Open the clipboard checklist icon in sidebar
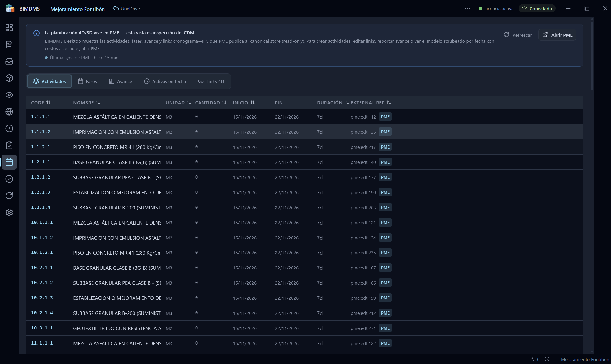The image size is (611, 364). point(9,145)
